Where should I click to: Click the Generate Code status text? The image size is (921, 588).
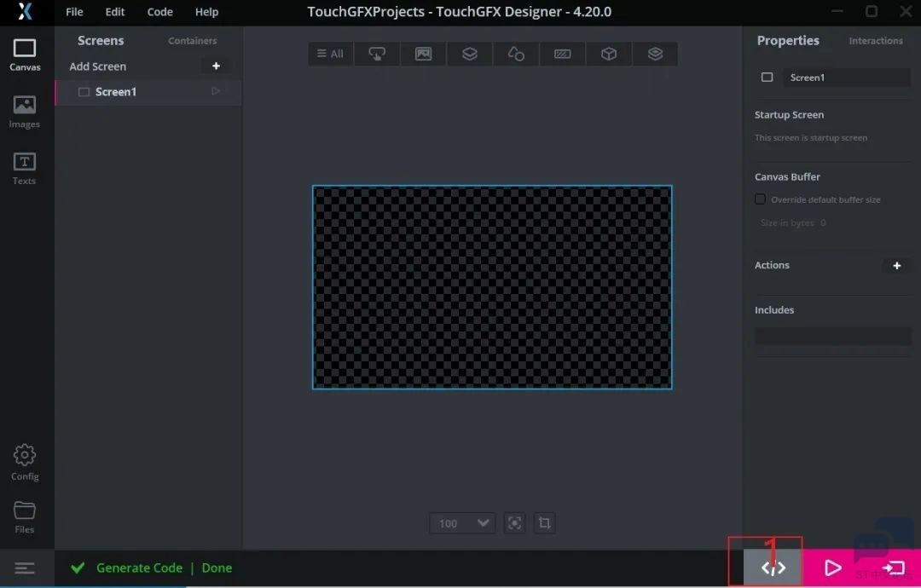pos(139,568)
